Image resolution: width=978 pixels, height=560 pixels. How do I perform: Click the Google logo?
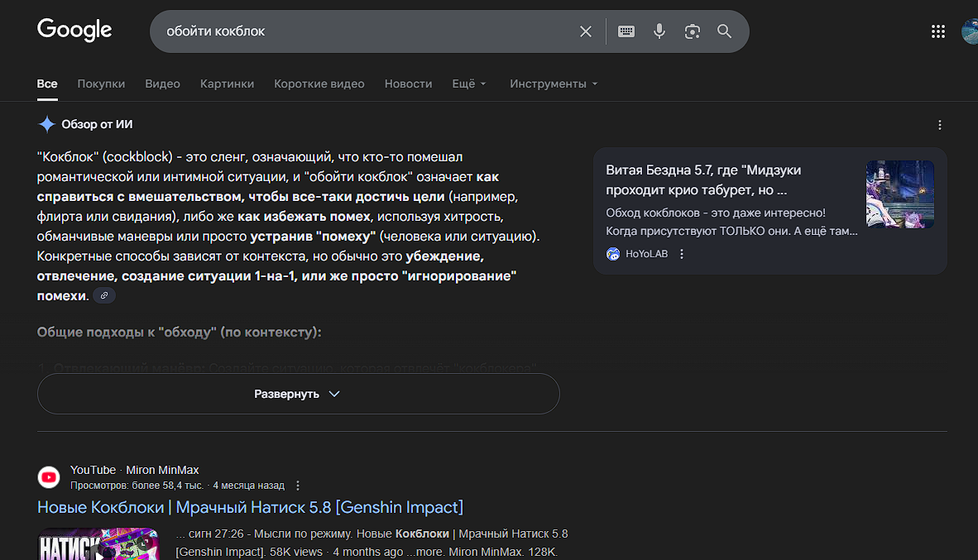coord(74,31)
